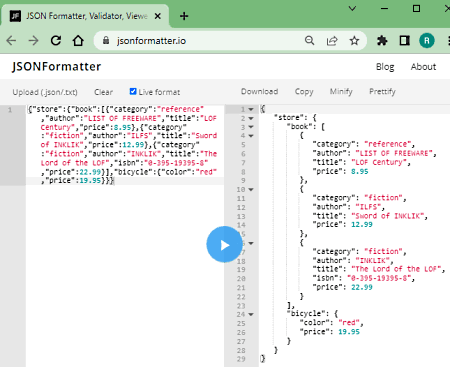The height and width of the screenshot is (367, 450).
Task: Toggle browser side panel icon
Action: [x=404, y=41]
